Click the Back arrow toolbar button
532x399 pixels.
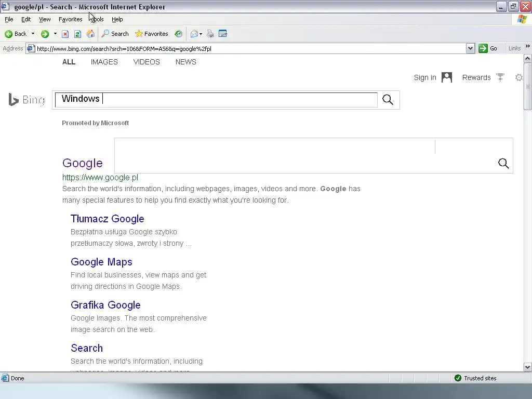click(16, 34)
